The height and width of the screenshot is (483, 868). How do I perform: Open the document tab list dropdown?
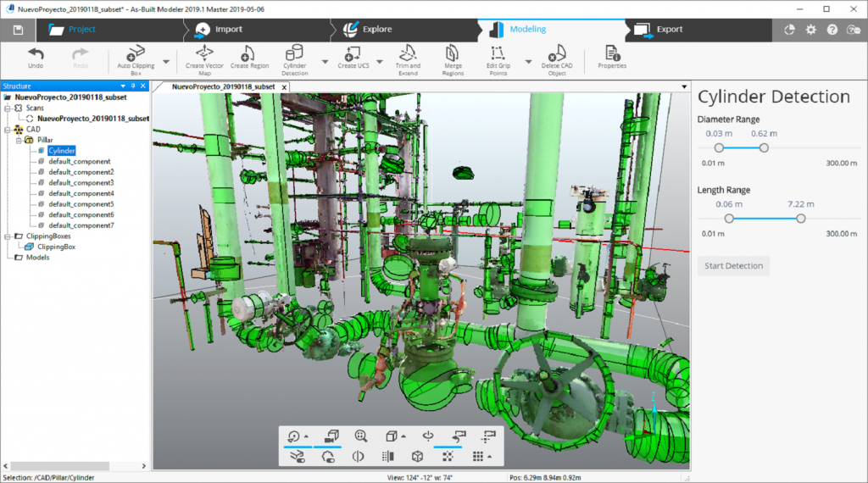point(684,87)
